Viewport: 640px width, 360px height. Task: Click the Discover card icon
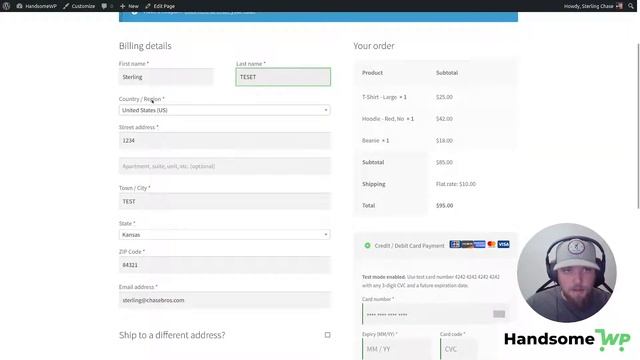tap(467, 244)
